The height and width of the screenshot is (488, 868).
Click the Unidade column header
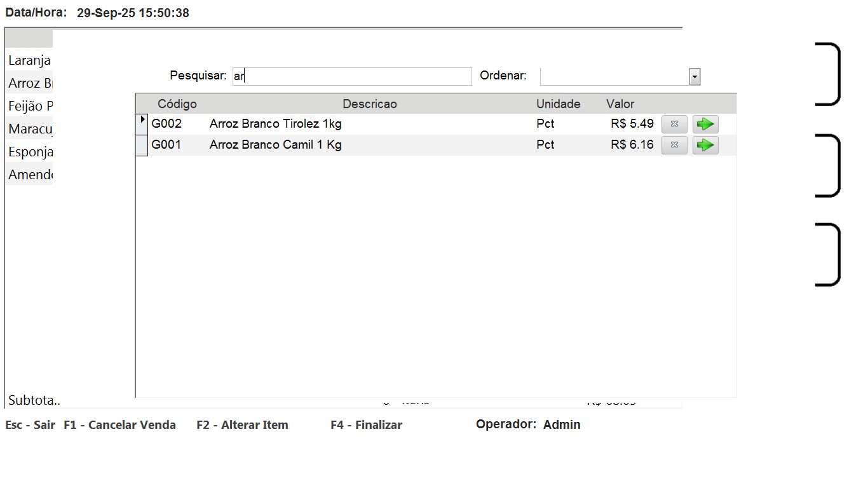(558, 104)
